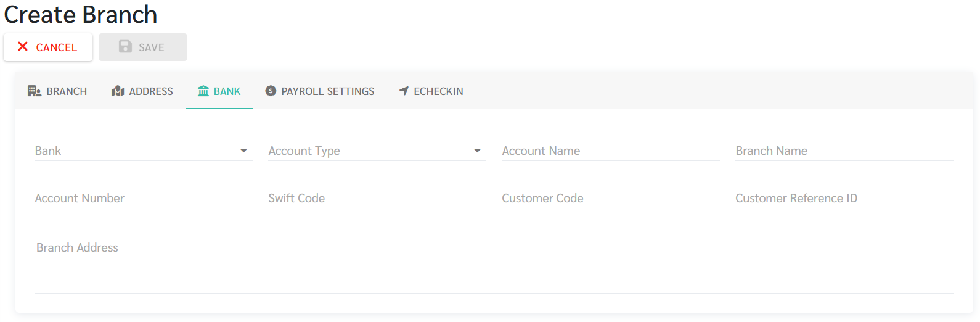Switch to the Address tab
The height and width of the screenshot is (322, 980).
(x=142, y=91)
